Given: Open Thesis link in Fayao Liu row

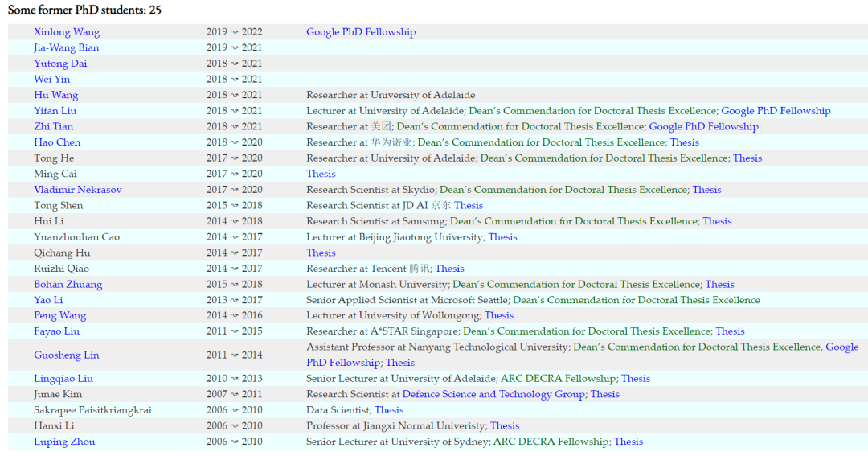Looking at the screenshot, I should pos(730,331).
